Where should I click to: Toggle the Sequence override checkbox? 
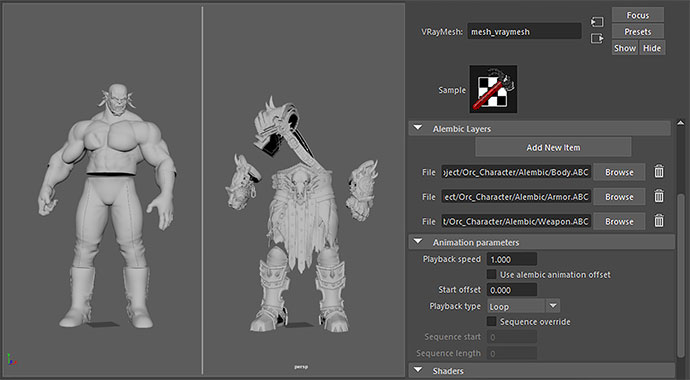[492, 322]
